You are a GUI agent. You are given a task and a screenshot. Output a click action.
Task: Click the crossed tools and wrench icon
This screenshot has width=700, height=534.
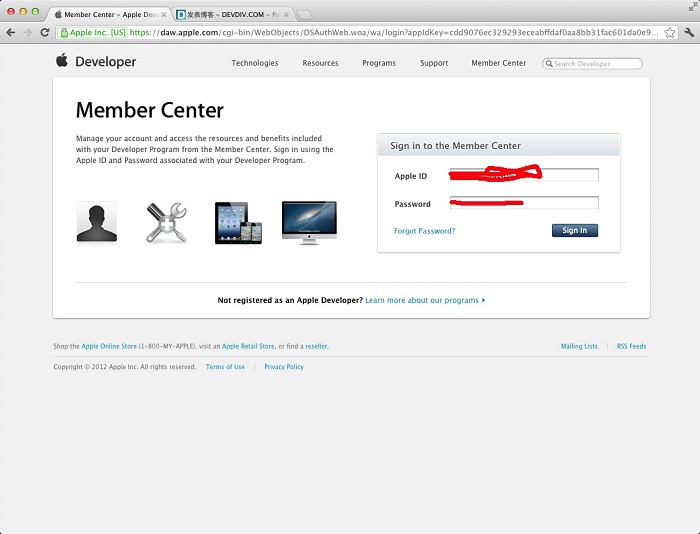[167, 222]
